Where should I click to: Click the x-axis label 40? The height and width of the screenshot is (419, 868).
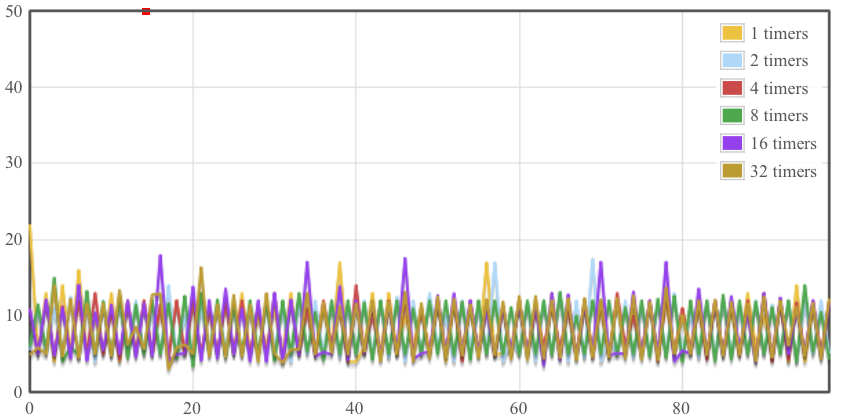pyautogui.click(x=355, y=408)
